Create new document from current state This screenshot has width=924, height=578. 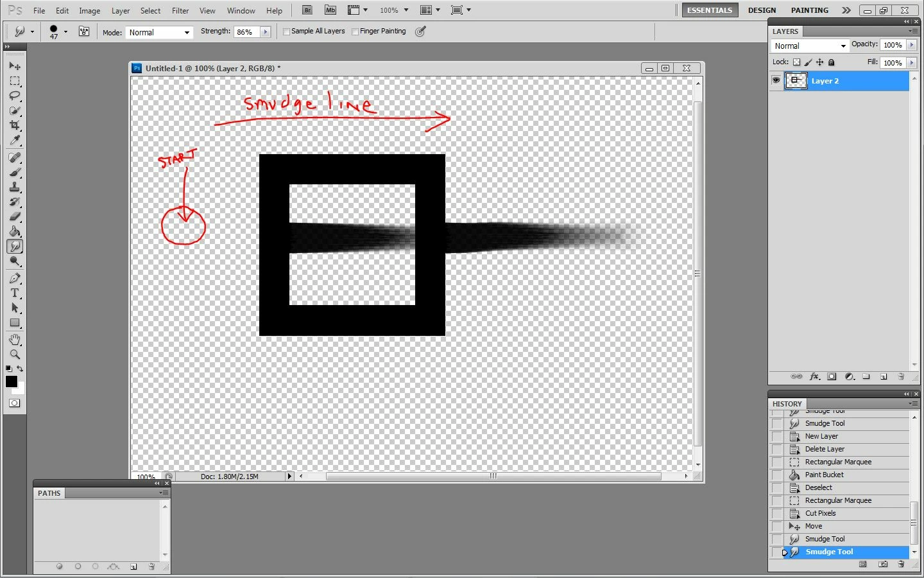coord(863,565)
